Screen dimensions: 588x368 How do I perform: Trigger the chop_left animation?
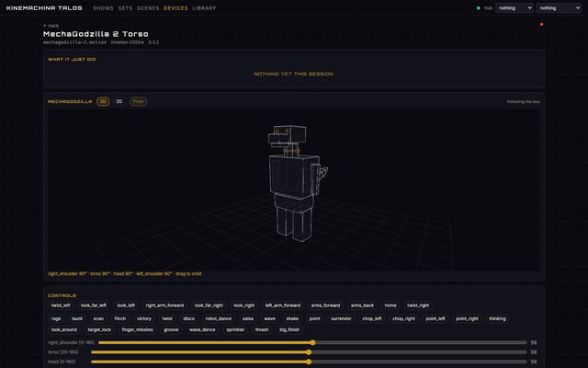click(371, 318)
